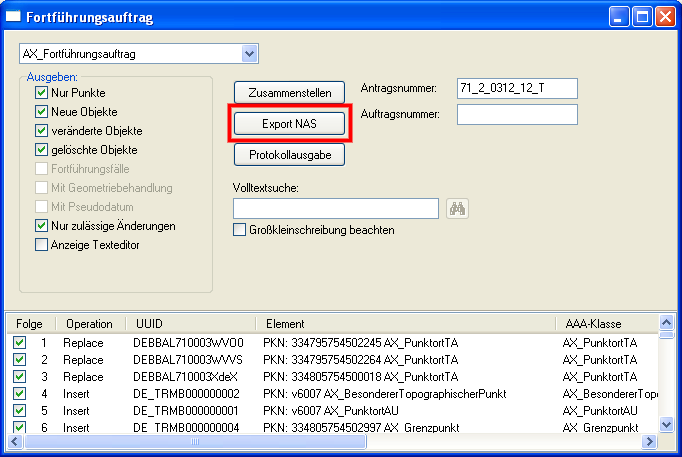682x457 pixels.
Task: Click the Export NAS button
Action: pos(289,123)
